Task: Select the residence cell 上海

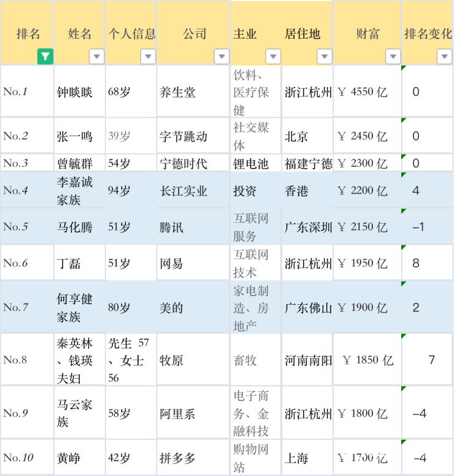Action: (307, 457)
